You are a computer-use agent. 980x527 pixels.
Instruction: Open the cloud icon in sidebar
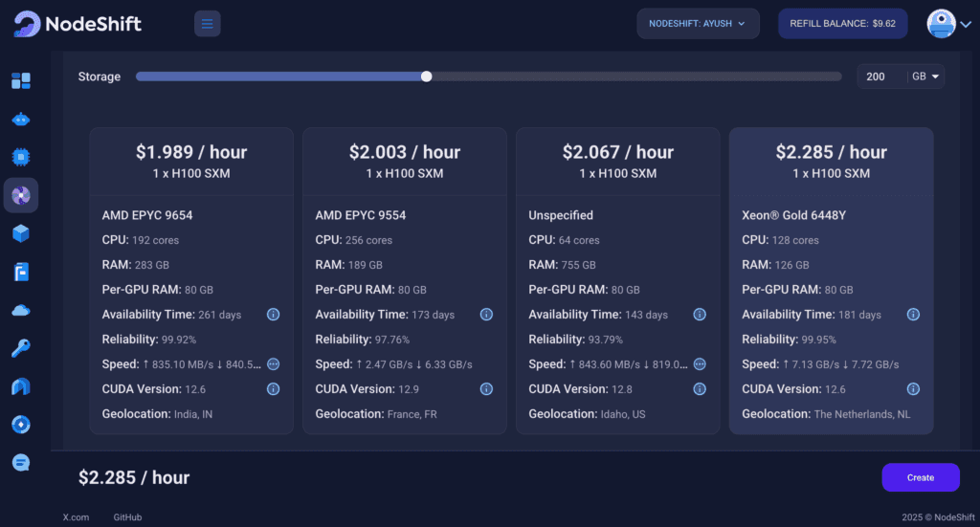coord(21,310)
